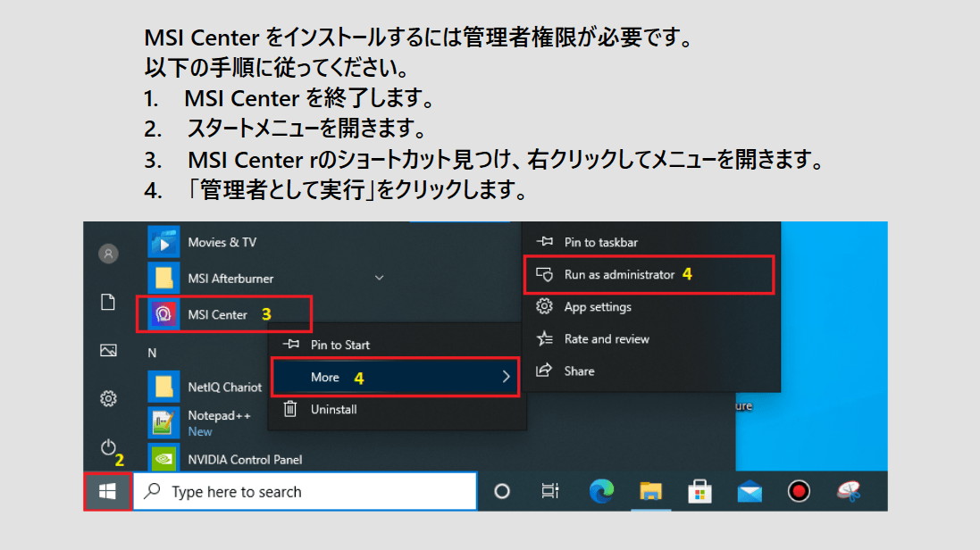Open Pictures from the Start sidebar

[x=108, y=350]
